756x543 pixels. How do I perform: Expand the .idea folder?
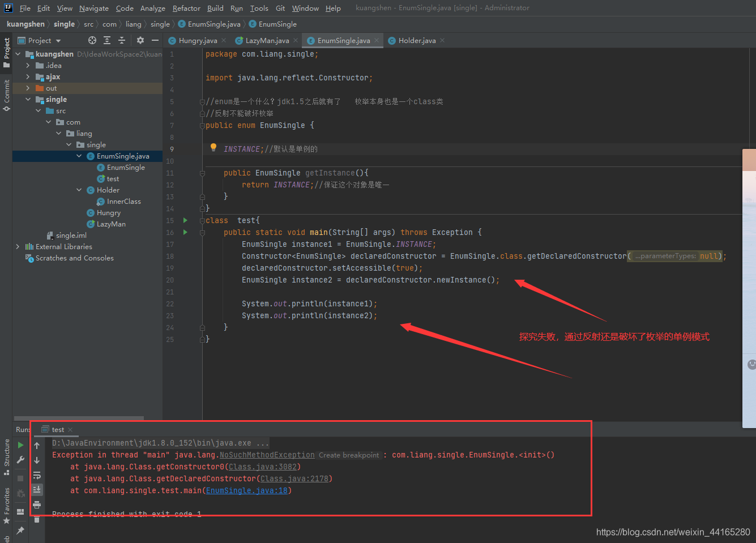tap(28, 65)
